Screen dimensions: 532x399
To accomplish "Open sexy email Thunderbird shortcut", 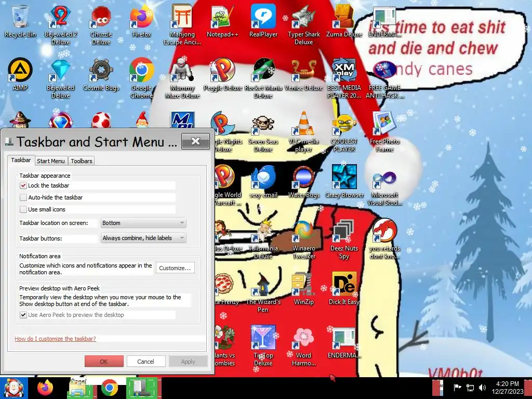I will pyautogui.click(x=263, y=182).
